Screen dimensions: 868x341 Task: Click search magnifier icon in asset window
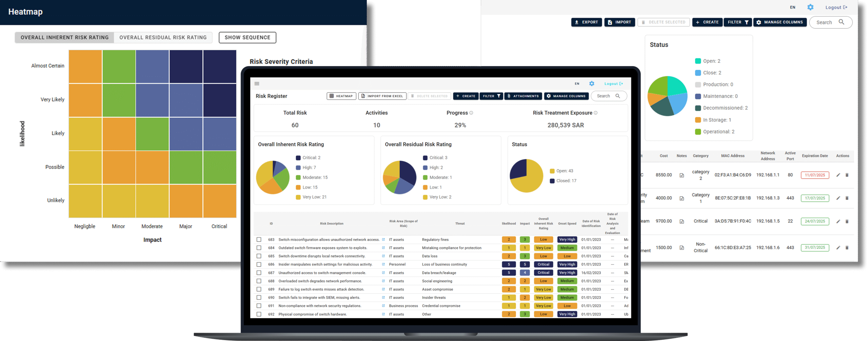[841, 22]
